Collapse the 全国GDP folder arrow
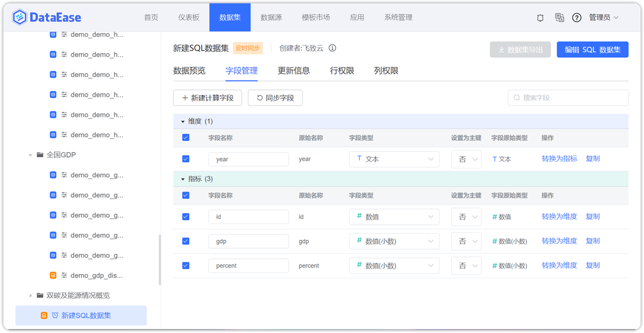Image resolution: width=644 pixels, height=333 pixels. click(x=30, y=155)
